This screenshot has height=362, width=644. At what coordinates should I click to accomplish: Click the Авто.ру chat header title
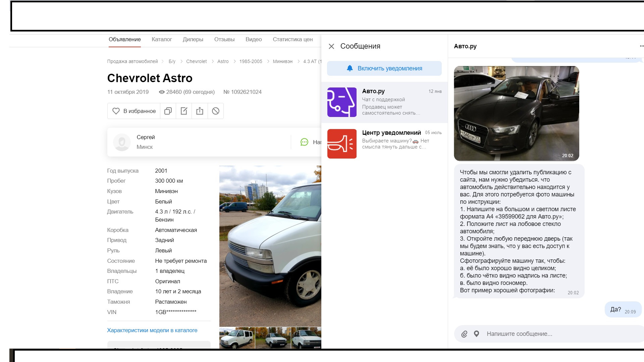[x=465, y=46]
